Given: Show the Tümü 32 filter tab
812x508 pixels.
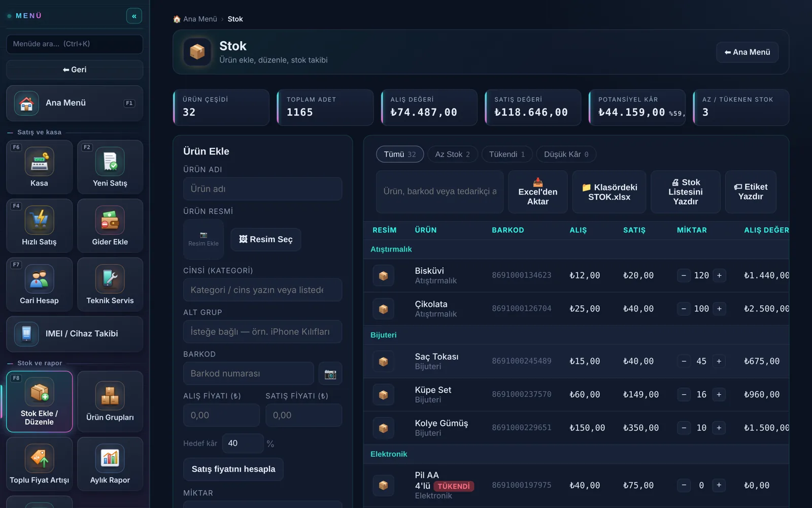Looking at the screenshot, I should click(400, 154).
